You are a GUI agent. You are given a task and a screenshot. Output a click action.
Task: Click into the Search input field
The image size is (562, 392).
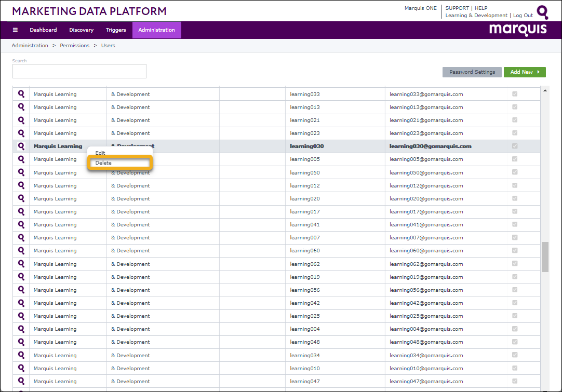click(79, 71)
